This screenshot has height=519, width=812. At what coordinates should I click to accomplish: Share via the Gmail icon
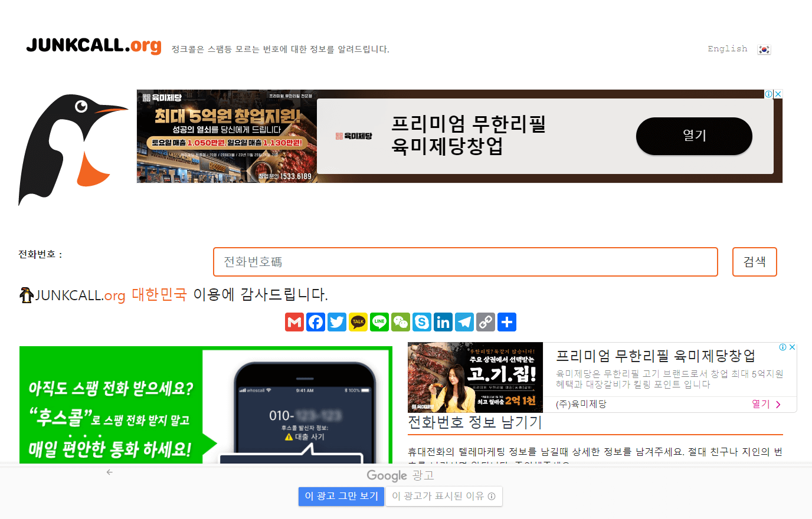tap(294, 322)
